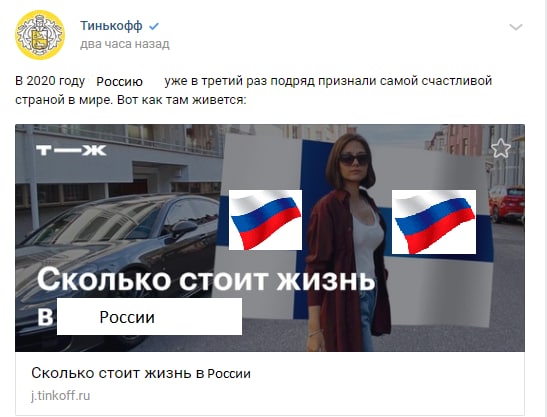Select the right Russian flag image

coord(434,222)
